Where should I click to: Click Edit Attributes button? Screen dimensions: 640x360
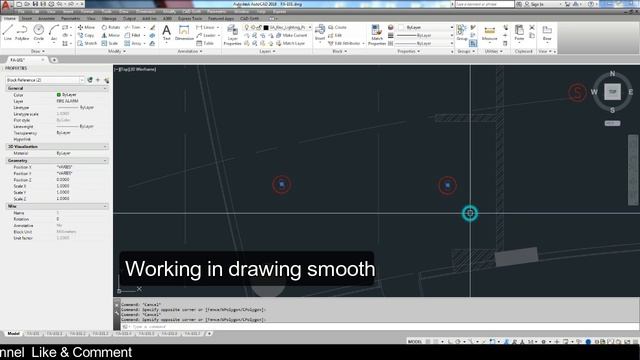(x=344, y=43)
